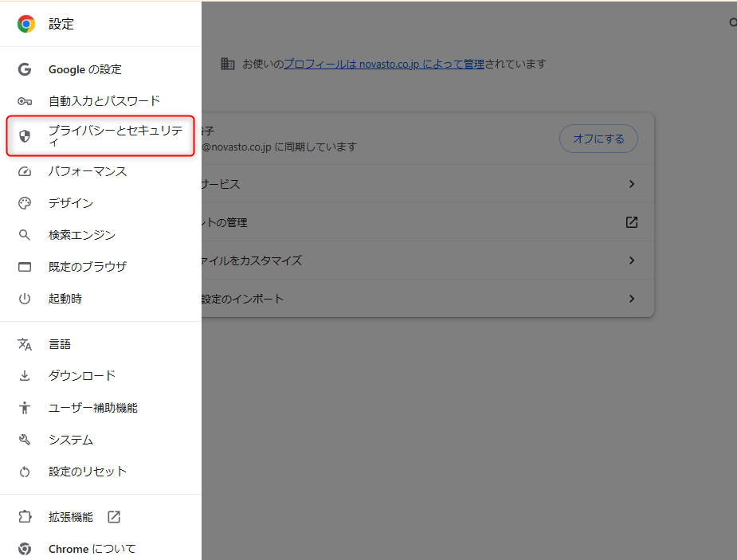Click the 設定のインポート row text
The width and height of the screenshot is (737, 560).
pyautogui.click(x=242, y=299)
